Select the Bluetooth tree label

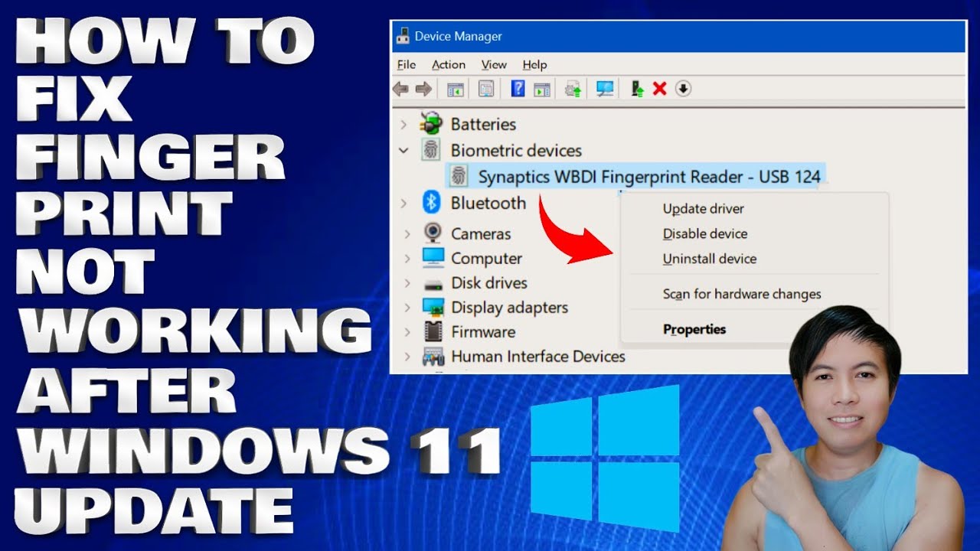tap(488, 203)
